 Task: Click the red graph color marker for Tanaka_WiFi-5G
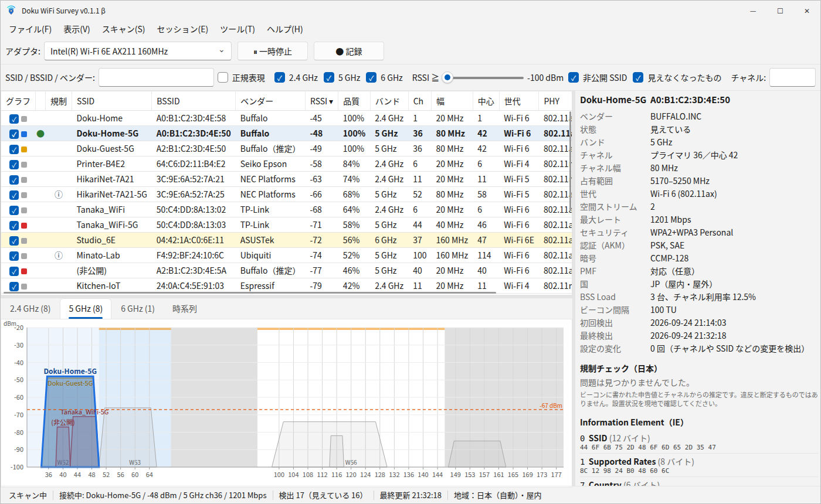24,226
